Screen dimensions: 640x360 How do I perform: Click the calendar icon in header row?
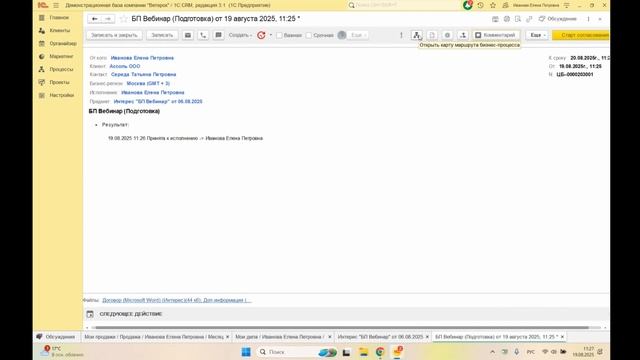pos(495,19)
